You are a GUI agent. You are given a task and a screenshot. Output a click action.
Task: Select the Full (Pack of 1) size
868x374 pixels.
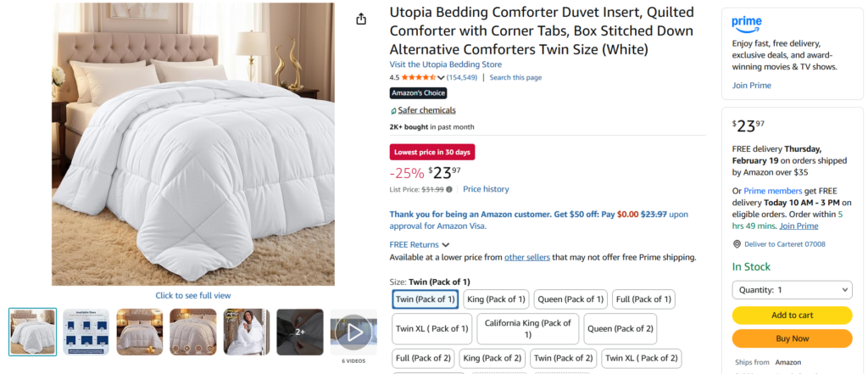tap(643, 299)
